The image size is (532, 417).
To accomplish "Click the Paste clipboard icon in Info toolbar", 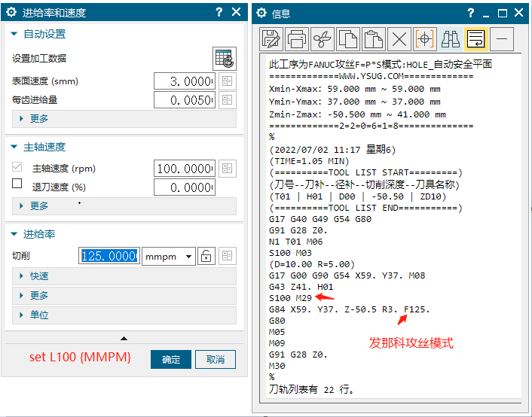I will 374,39.
